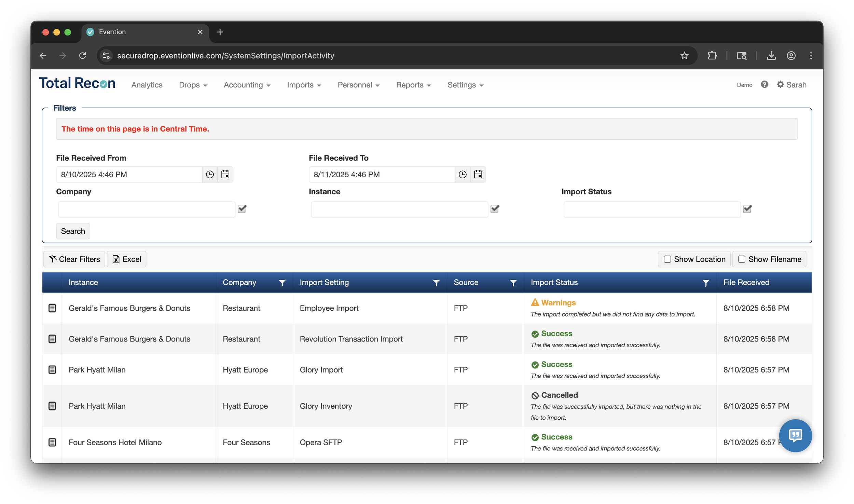Toggle select-all check beside Company filter

click(242, 209)
